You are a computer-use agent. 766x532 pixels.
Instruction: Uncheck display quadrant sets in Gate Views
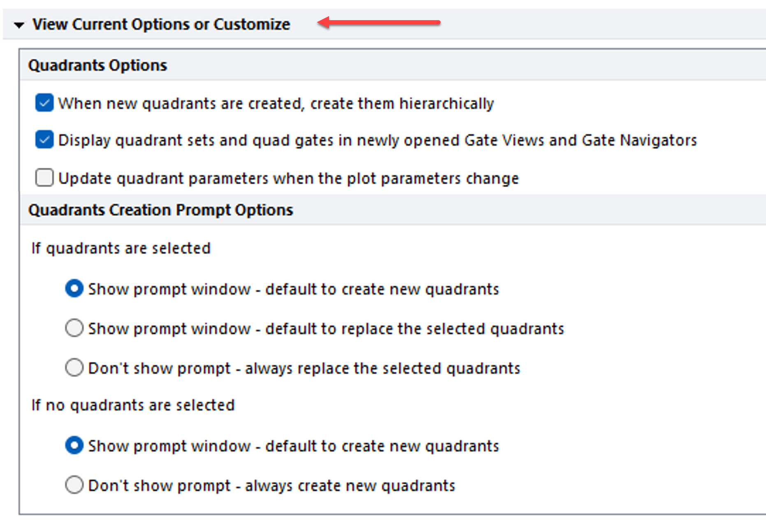(x=44, y=140)
